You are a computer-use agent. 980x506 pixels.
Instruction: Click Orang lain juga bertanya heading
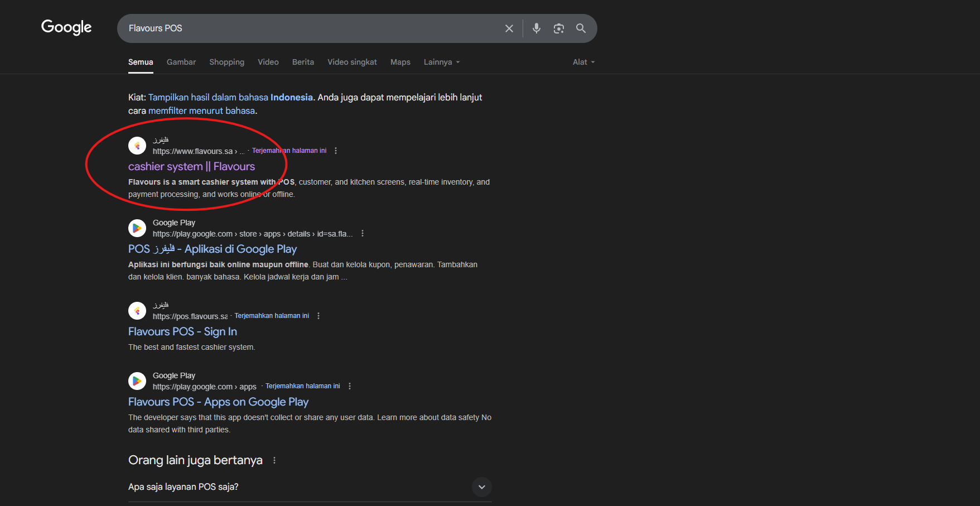point(195,460)
